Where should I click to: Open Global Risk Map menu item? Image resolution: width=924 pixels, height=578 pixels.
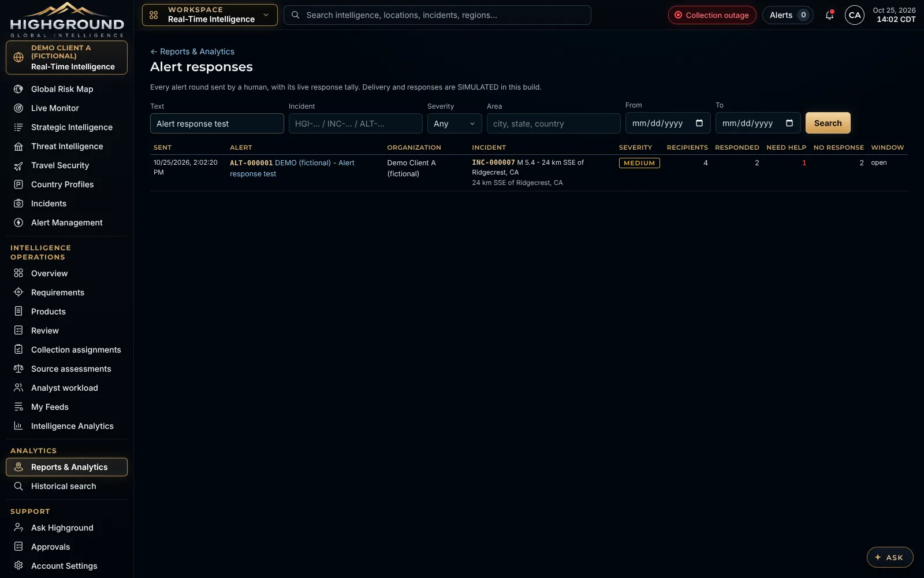pyautogui.click(x=66, y=89)
